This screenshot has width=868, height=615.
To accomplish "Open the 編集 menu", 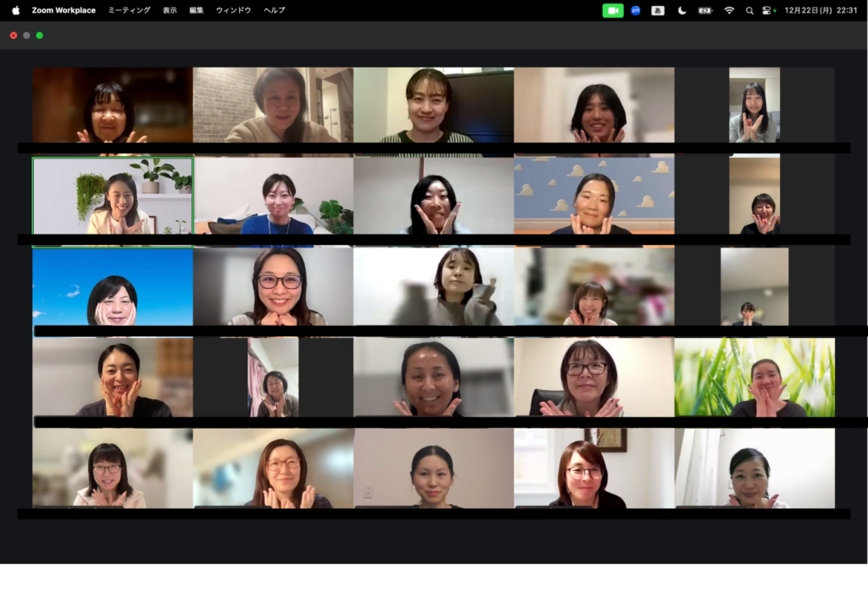I will 196,10.
